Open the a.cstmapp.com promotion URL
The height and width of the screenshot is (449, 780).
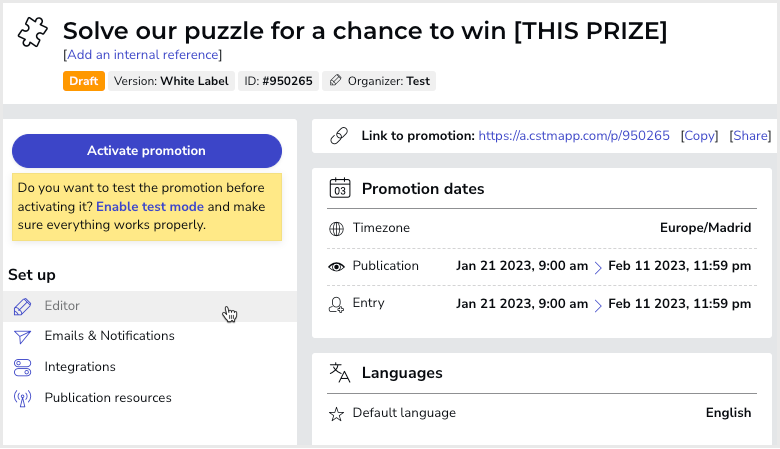tap(574, 136)
